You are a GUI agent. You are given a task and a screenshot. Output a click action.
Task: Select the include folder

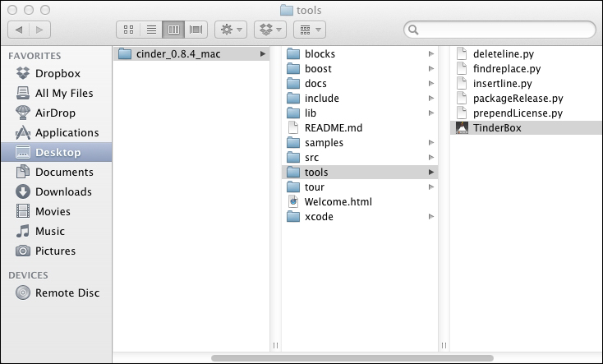pyautogui.click(x=360, y=98)
